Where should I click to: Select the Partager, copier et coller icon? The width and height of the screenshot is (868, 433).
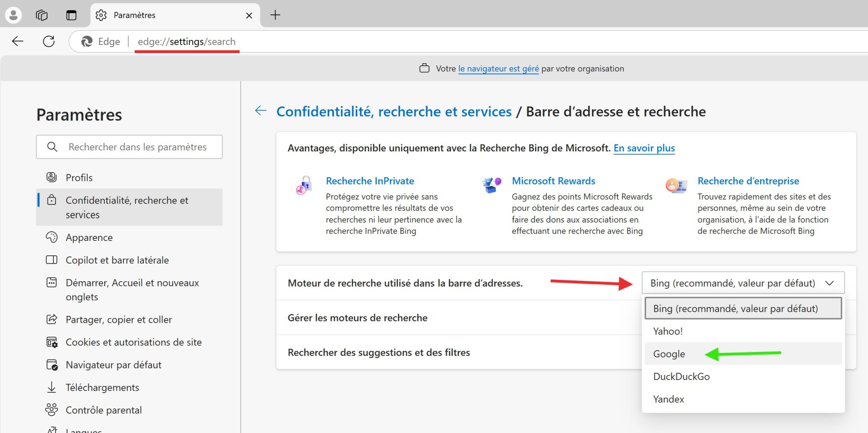(x=52, y=319)
